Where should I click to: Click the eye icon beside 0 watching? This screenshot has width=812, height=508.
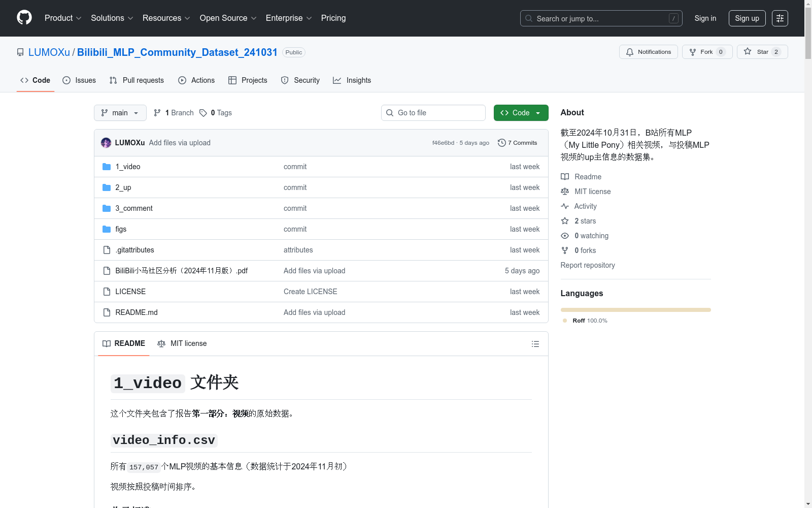(x=565, y=236)
